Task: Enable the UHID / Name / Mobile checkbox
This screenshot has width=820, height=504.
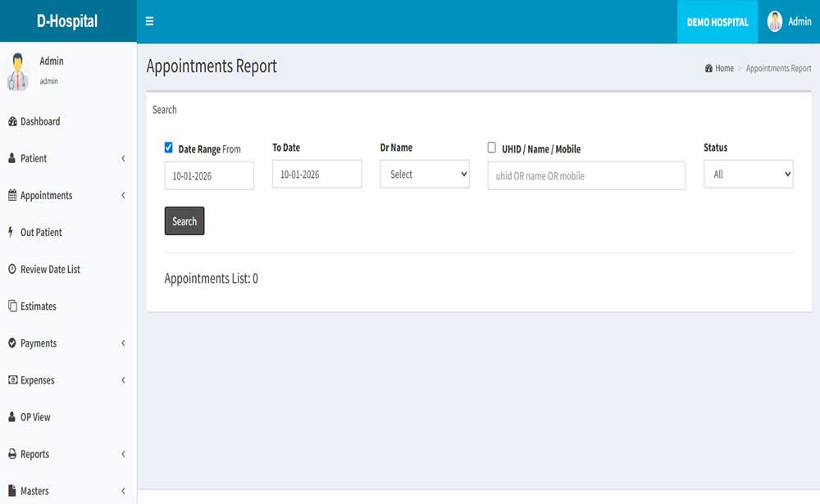Action: coord(492,148)
